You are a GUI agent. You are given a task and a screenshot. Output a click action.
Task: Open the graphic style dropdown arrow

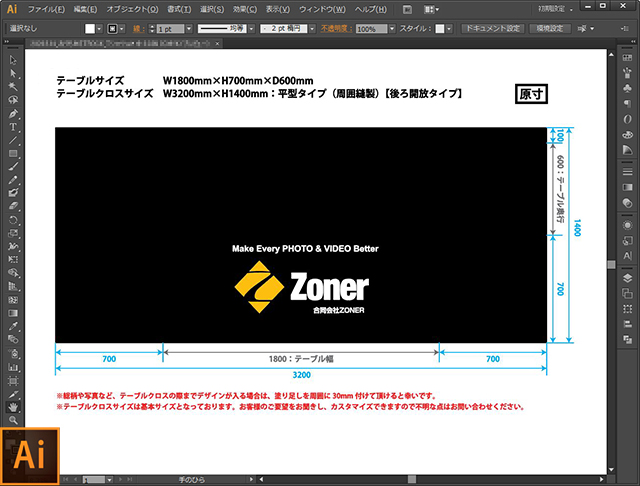pyautogui.click(x=449, y=29)
